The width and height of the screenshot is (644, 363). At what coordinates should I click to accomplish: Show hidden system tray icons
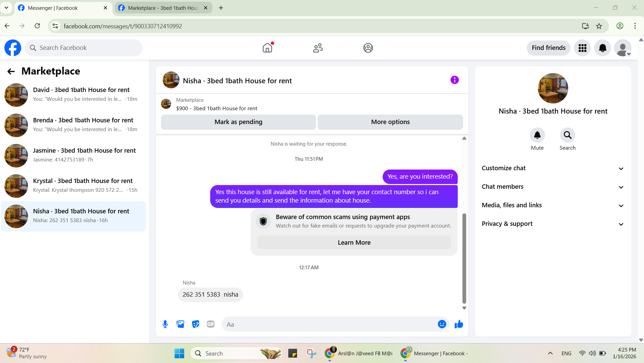(x=550, y=353)
